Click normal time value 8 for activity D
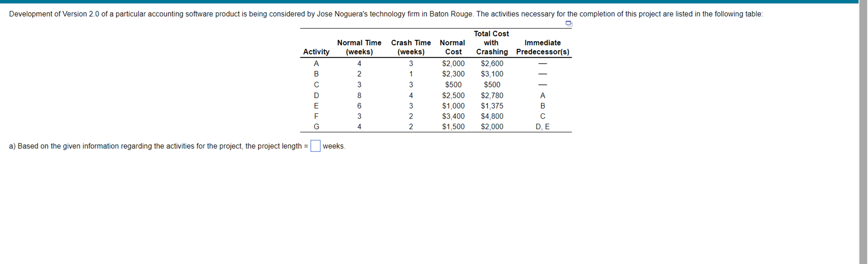This screenshot has width=868, height=264. click(359, 95)
